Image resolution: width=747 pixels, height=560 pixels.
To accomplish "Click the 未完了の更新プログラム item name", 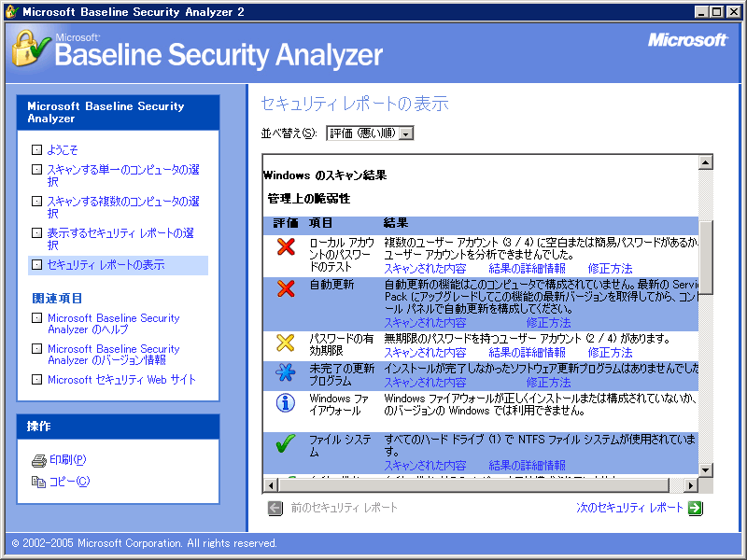I will pos(342,375).
